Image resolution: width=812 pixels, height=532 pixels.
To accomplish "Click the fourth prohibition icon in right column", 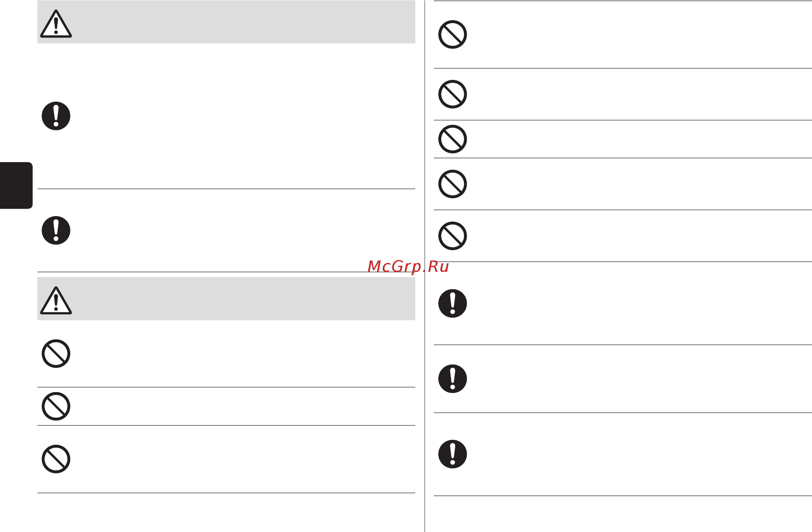I will click(x=453, y=184).
